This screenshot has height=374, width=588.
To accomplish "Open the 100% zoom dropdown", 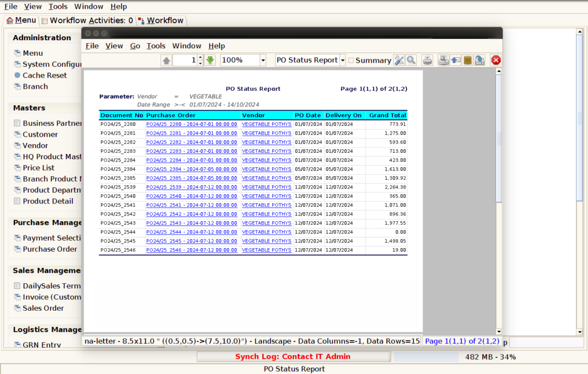I will coord(263,60).
